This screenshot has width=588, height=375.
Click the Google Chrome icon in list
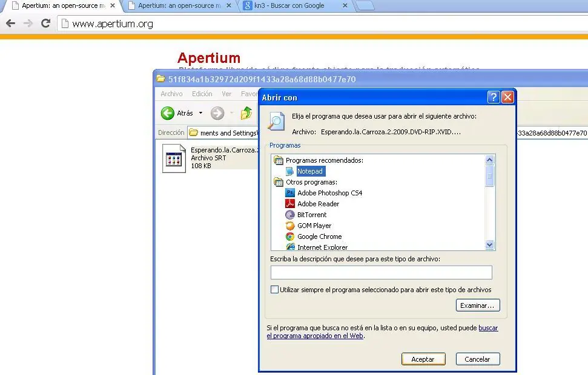pyautogui.click(x=290, y=236)
